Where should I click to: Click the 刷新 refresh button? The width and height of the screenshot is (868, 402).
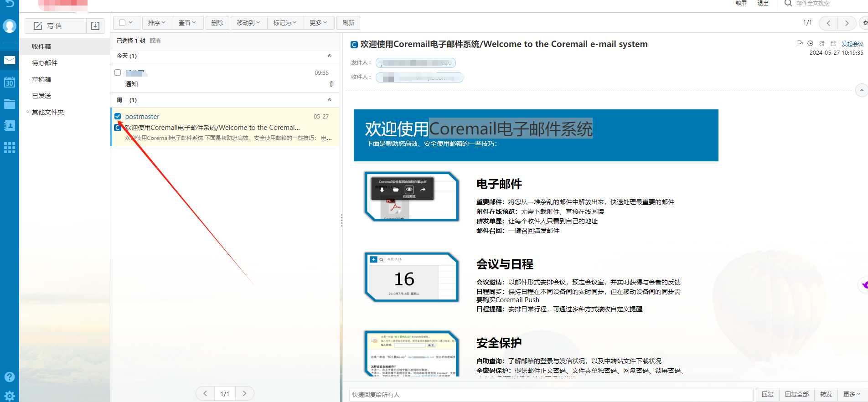(348, 23)
